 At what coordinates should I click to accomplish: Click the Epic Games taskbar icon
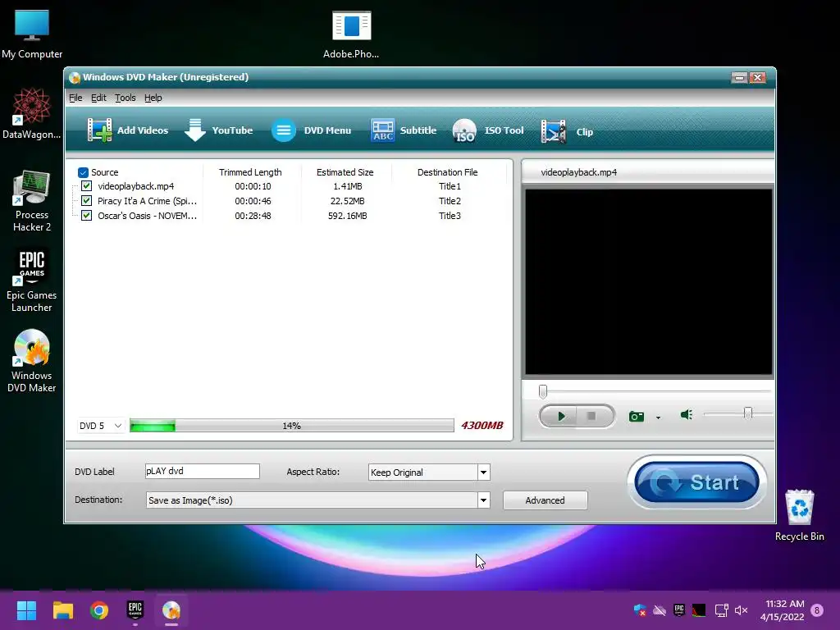tap(135, 610)
